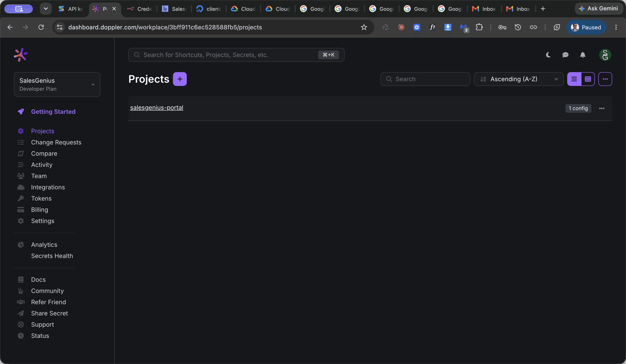Open the Compare section
The width and height of the screenshot is (626, 364).
(44, 153)
